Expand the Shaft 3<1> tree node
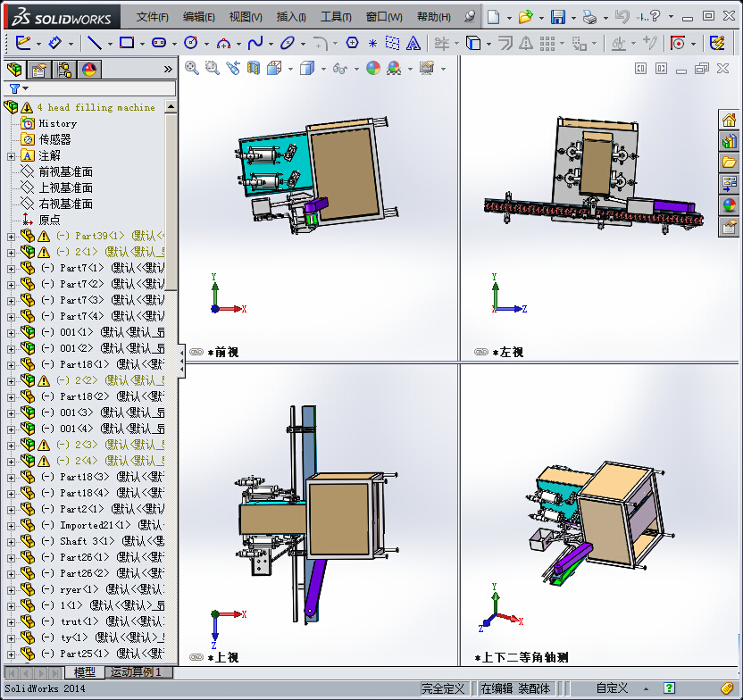 pyautogui.click(x=11, y=542)
